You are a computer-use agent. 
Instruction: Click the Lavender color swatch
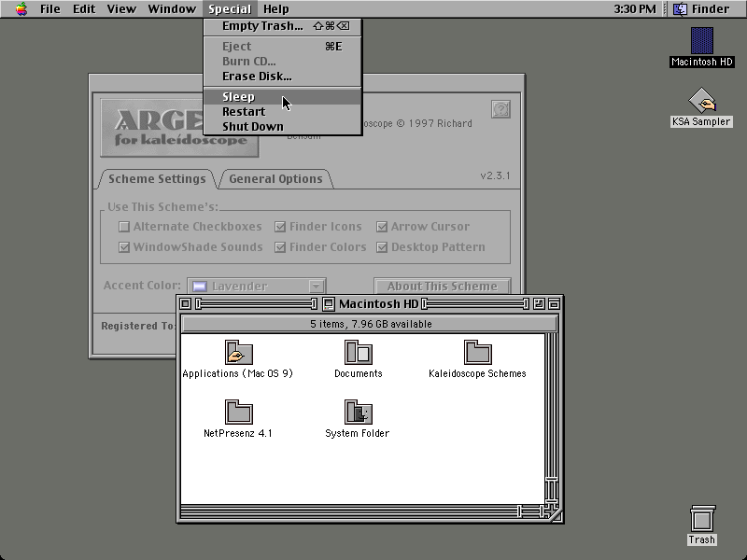[x=200, y=287]
